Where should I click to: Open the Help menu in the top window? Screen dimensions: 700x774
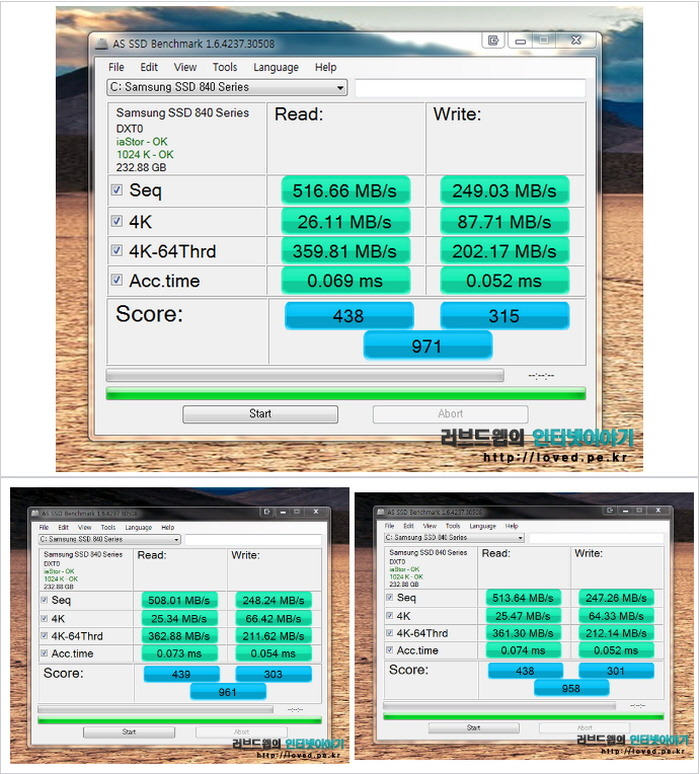[326, 67]
